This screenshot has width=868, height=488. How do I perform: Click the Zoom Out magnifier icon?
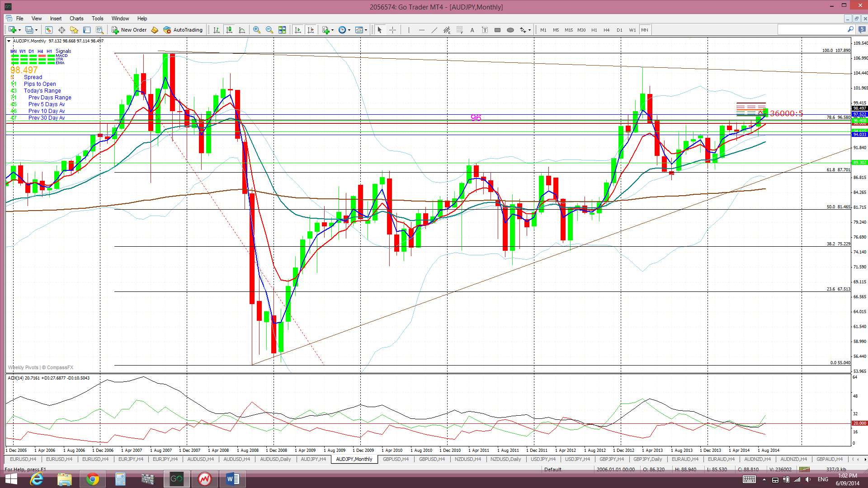pos(269,30)
